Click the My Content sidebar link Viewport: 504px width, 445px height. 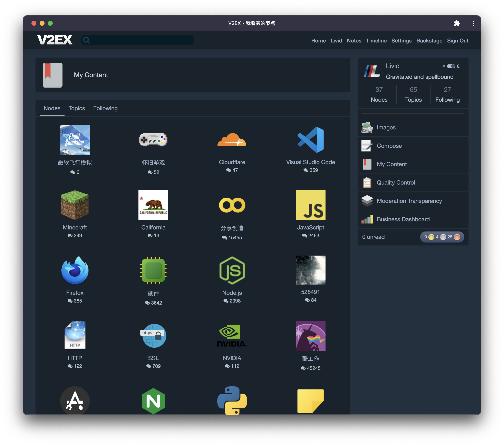tap(391, 164)
